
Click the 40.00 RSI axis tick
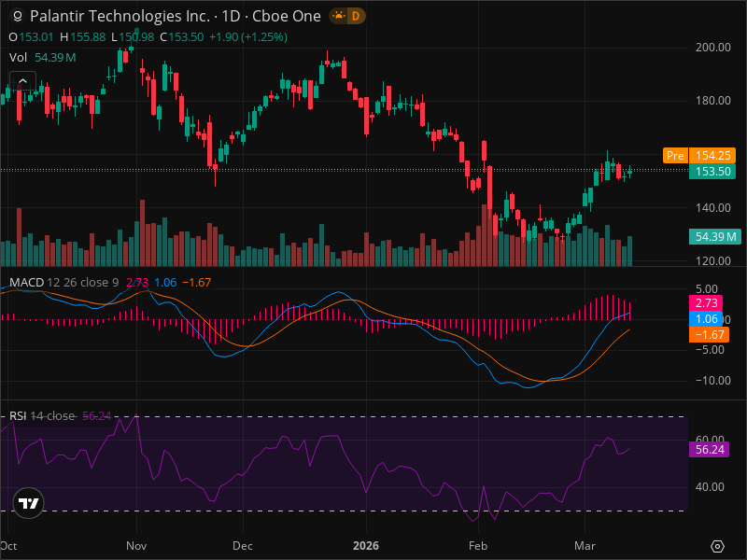point(710,487)
